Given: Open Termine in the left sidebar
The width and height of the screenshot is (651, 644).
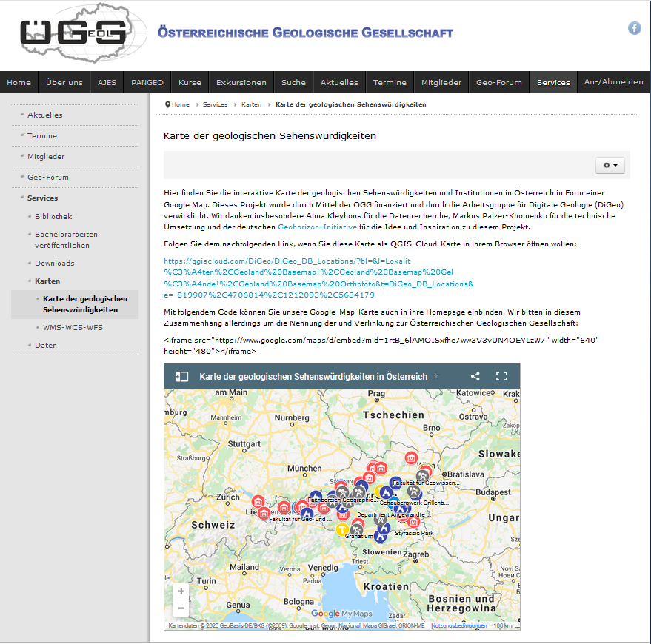Looking at the screenshot, I should (42, 135).
